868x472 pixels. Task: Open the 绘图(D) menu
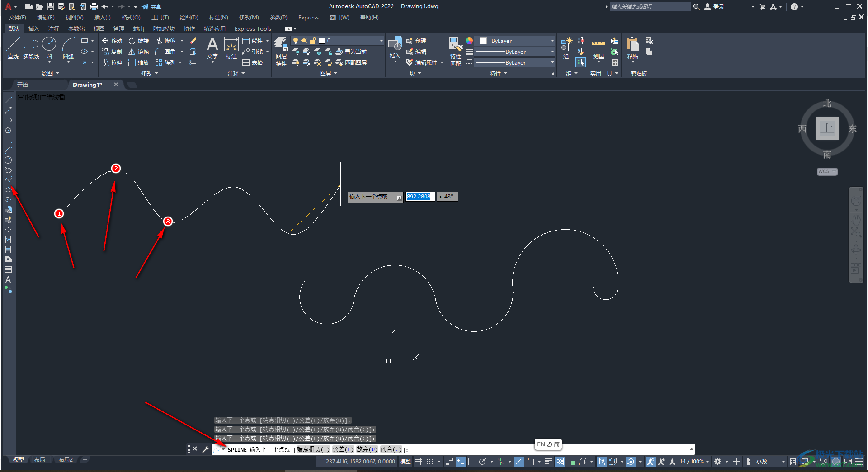[189, 18]
